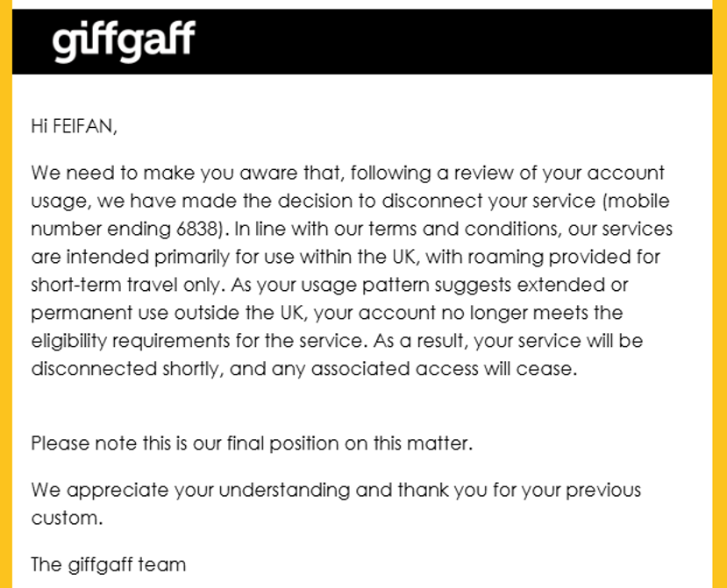The height and width of the screenshot is (588, 727).
Task: Click the phrase 'roaming provided for'
Action: coord(564,257)
